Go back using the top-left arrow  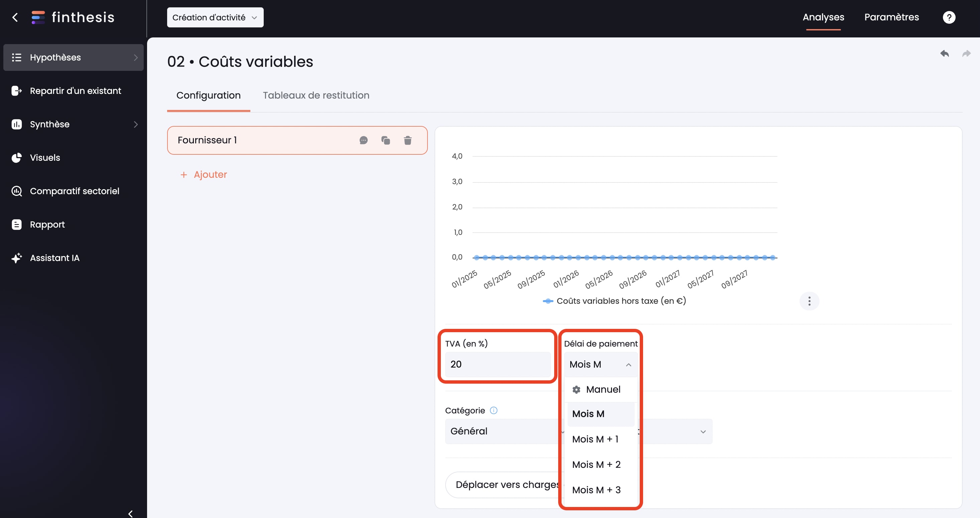[15, 17]
